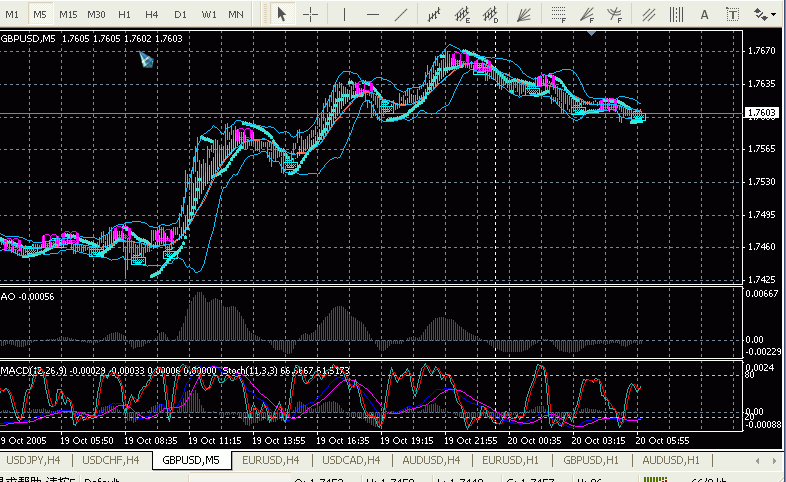Viewport: 786px width, 482px height.
Task: Click the 1.7603 current price label
Action: tap(762, 114)
